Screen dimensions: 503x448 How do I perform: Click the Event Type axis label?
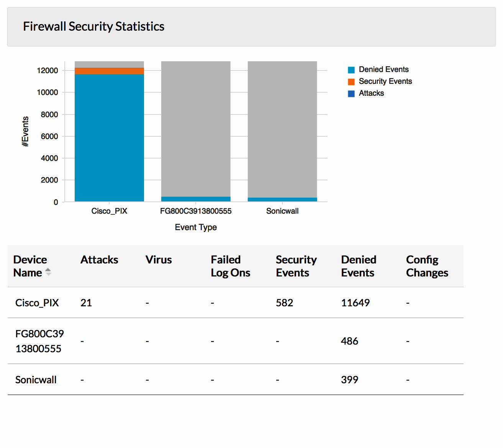tap(196, 227)
